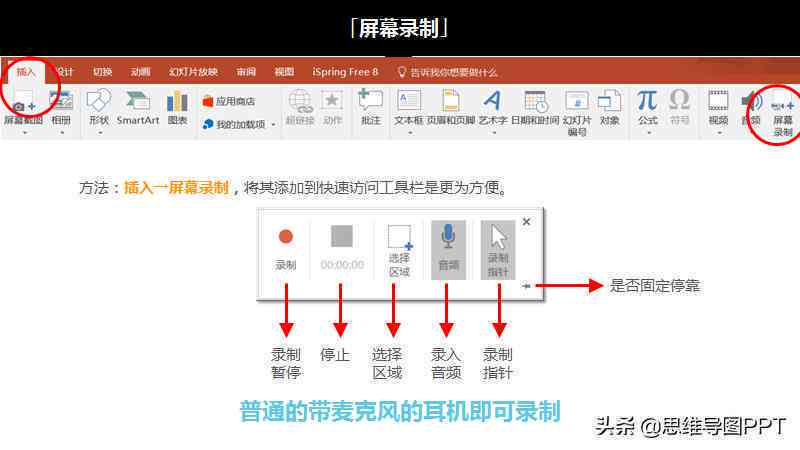Screen dimensions: 800x450
Task: Open 我的加载项 add-ins
Action: tap(234, 124)
